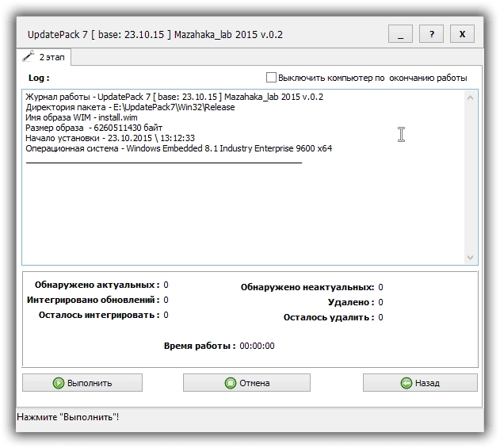Click the log line Директория пакета
Image resolution: width=500 pixels, height=448 pixels.
point(130,107)
